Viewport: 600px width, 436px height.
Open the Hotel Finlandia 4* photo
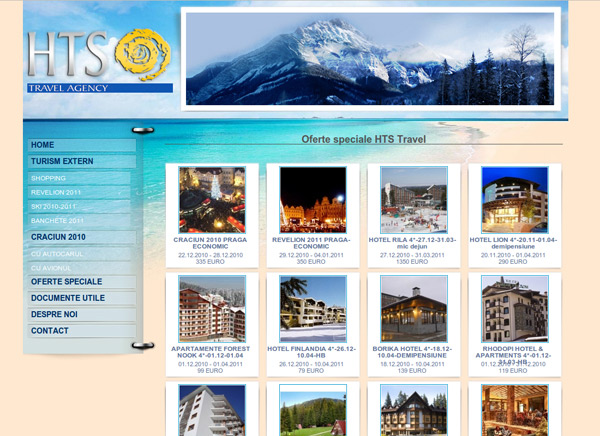point(313,309)
